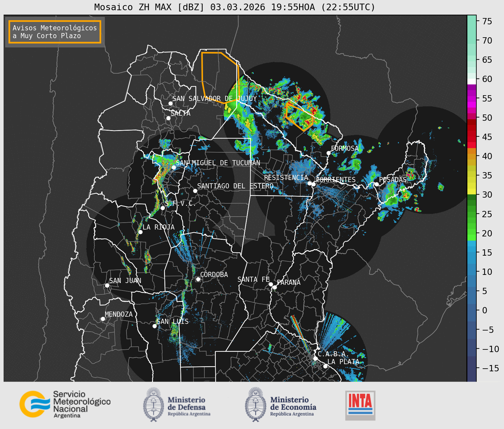Click the INTA logo
Screen dimensions: 504x429
tap(360, 405)
